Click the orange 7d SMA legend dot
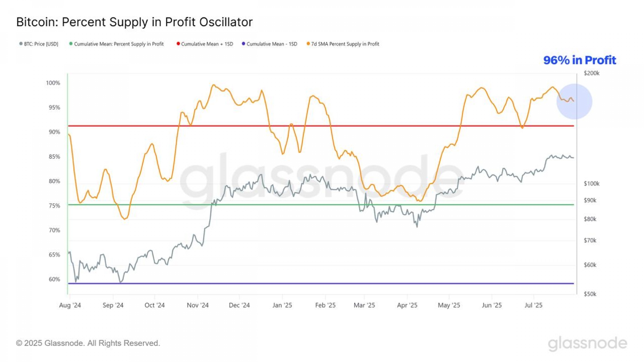 pos(308,44)
